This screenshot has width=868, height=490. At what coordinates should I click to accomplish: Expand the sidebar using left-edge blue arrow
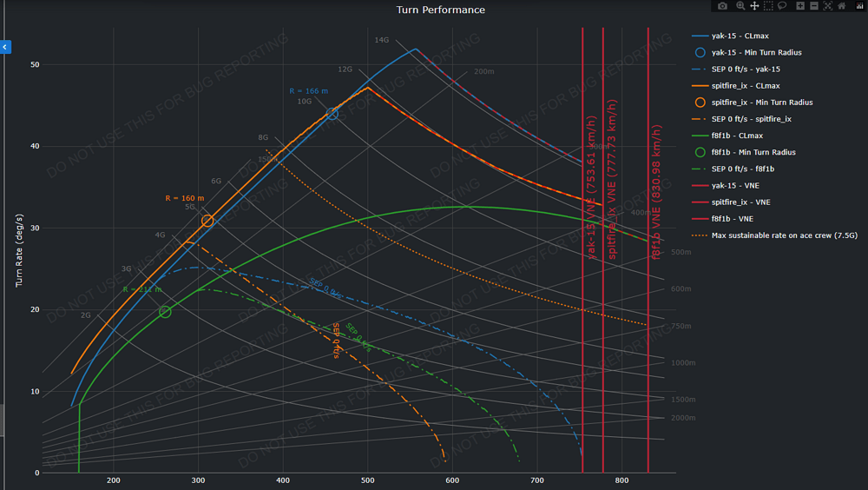5,47
